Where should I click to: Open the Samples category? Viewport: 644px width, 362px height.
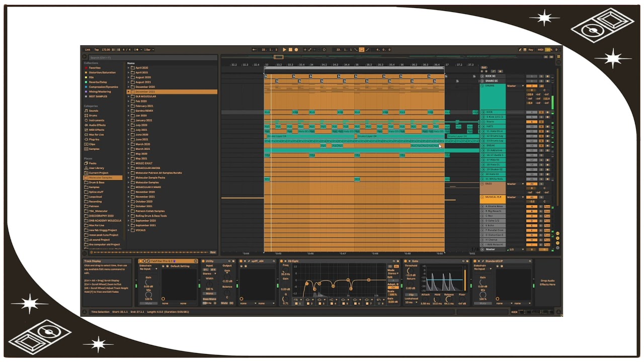pyautogui.click(x=94, y=149)
